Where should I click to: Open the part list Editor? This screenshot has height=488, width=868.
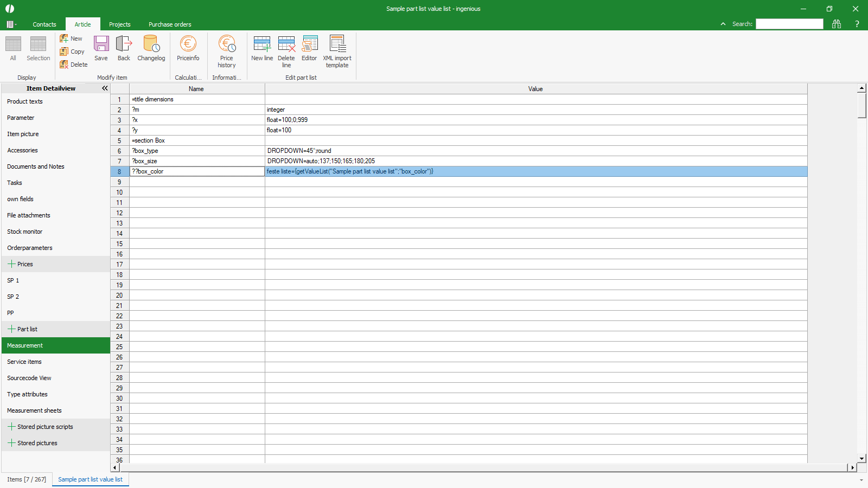point(309,48)
